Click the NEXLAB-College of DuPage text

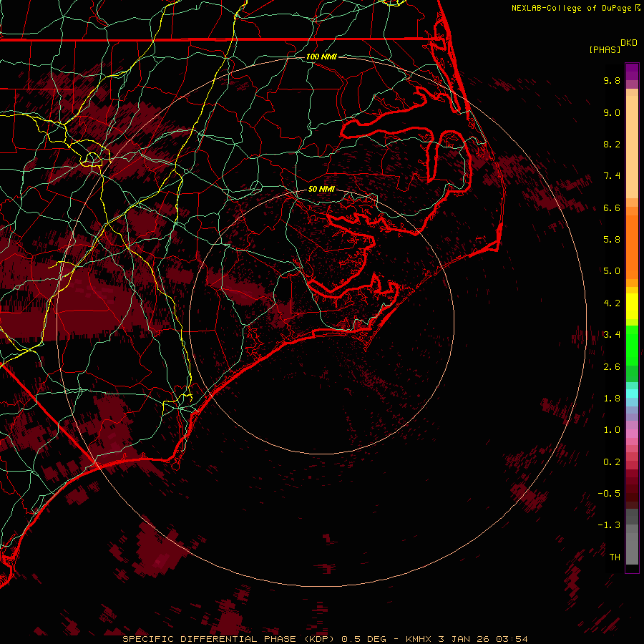click(x=571, y=8)
